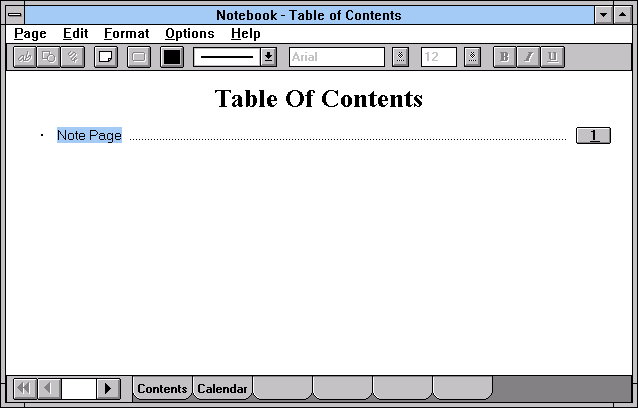Minimize the Notebook window
The height and width of the screenshot is (408, 638).
[x=603, y=15]
